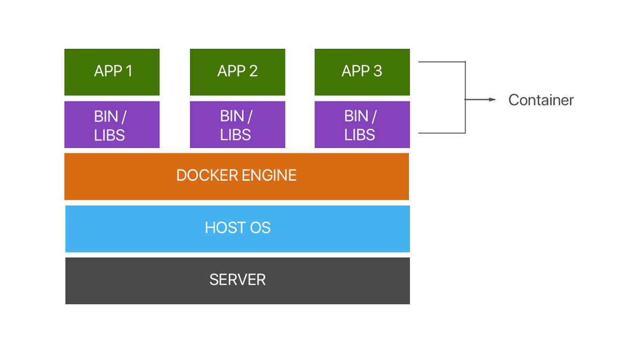Click the dark gray SERVER layer
The image size is (644, 353).
click(x=238, y=281)
